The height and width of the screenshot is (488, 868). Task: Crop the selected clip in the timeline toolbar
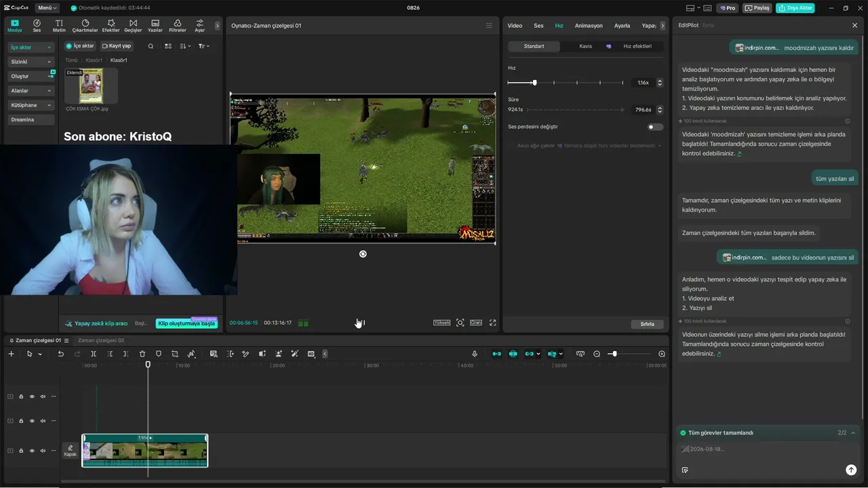click(175, 354)
